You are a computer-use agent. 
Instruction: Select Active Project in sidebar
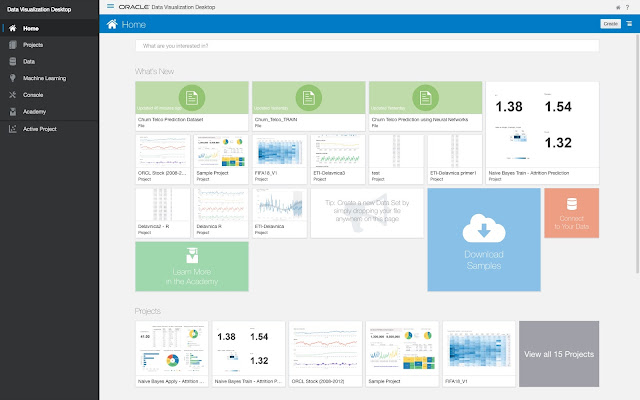[x=40, y=129]
